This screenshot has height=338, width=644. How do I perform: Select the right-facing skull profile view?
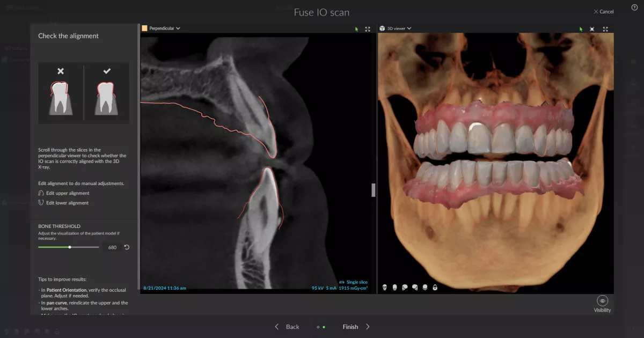pos(415,288)
